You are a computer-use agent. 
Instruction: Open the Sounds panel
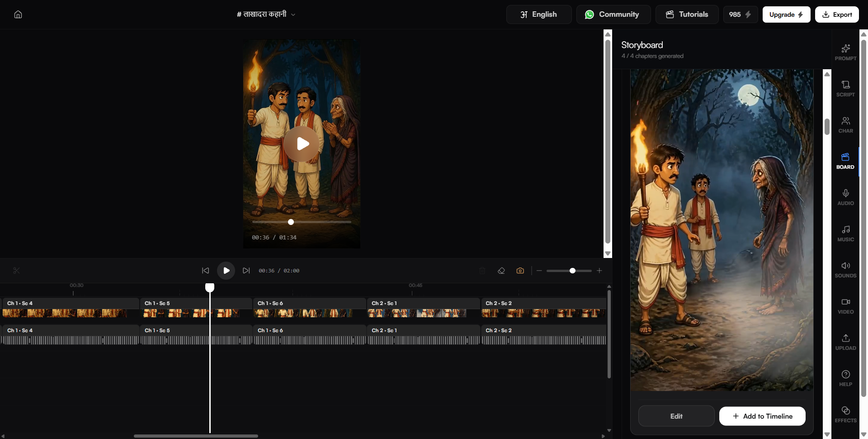(x=845, y=270)
